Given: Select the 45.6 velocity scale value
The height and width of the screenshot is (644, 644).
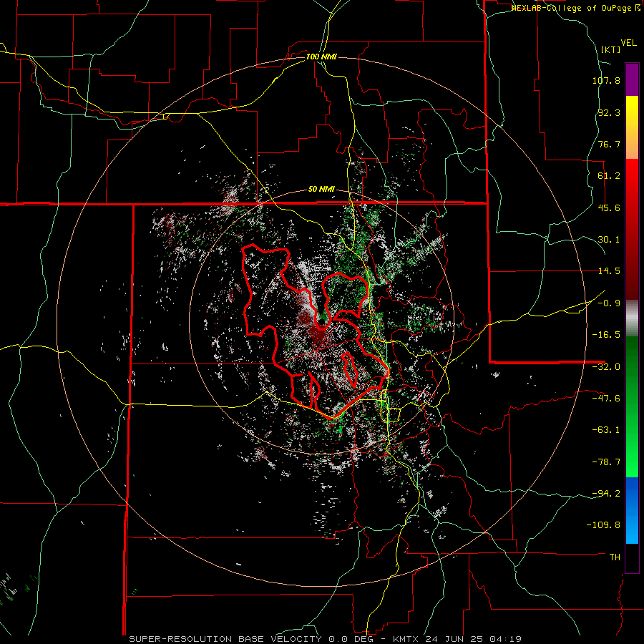Looking at the screenshot, I should coord(609,208).
